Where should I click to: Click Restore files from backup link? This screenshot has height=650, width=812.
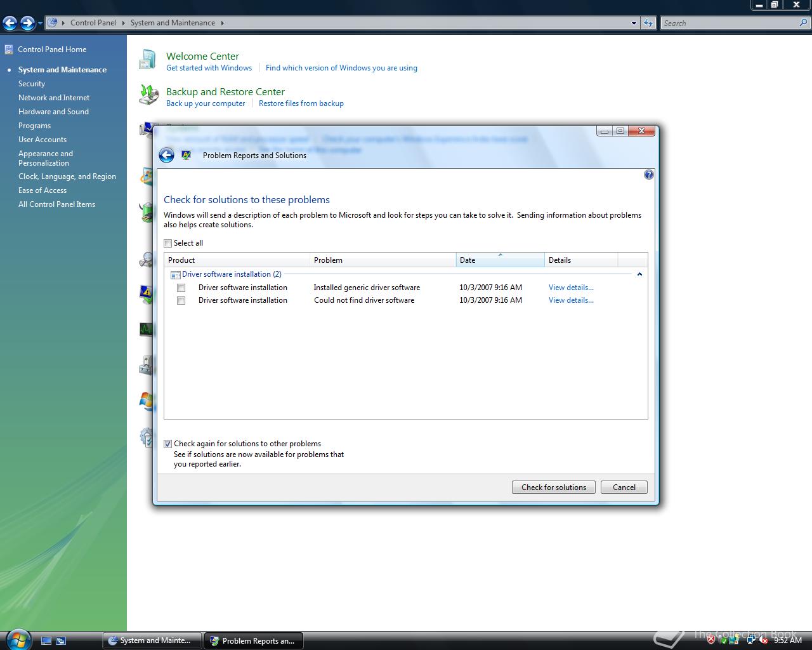pyautogui.click(x=301, y=103)
